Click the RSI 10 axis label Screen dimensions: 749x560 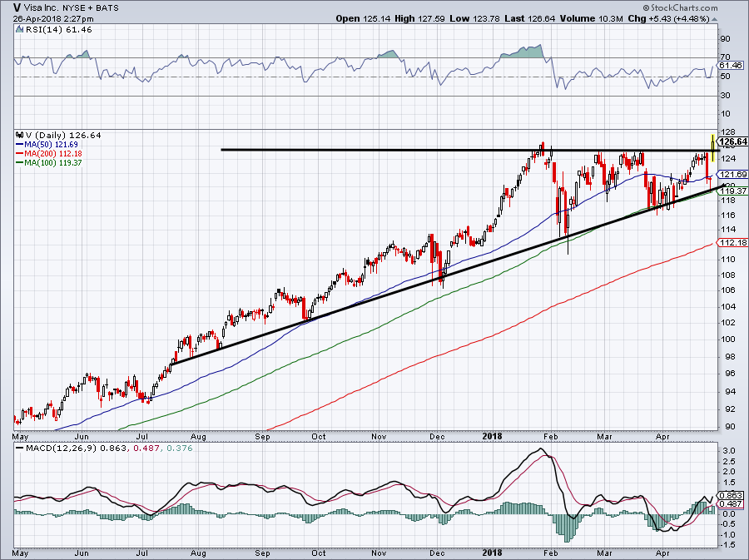[725, 114]
